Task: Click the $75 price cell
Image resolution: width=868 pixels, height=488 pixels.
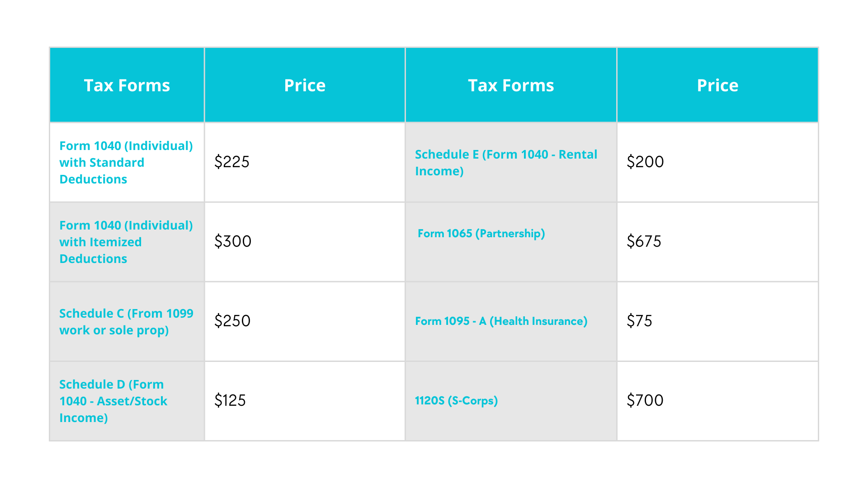Action: click(x=717, y=321)
